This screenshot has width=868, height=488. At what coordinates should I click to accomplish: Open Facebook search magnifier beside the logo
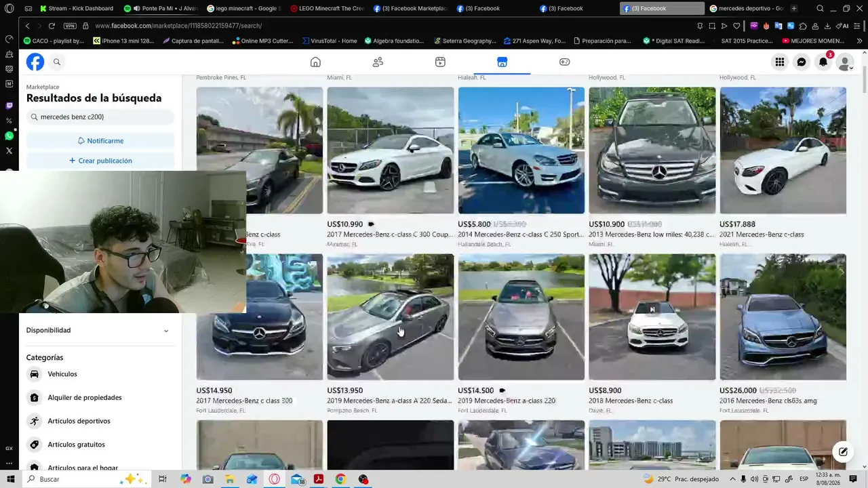[x=57, y=62]
